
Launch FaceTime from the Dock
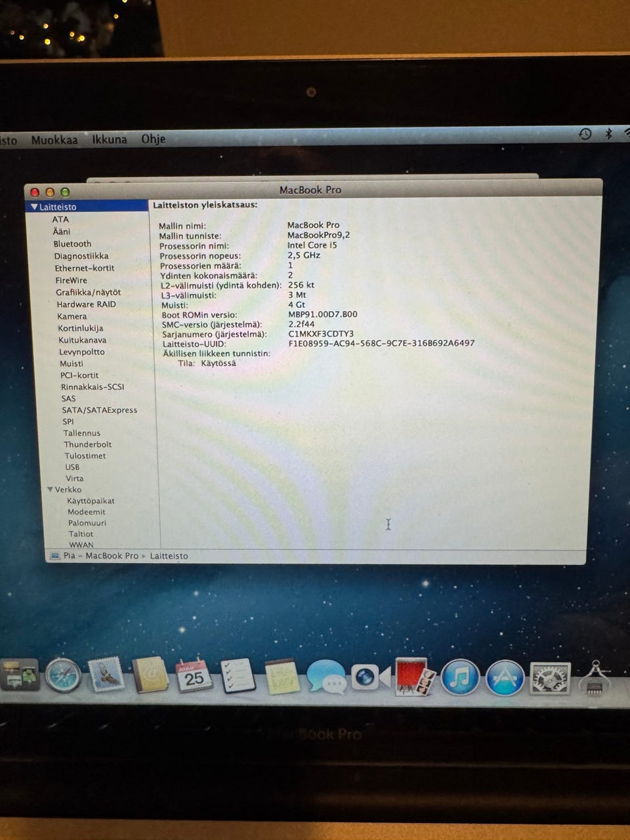click(x=370, y=677)
